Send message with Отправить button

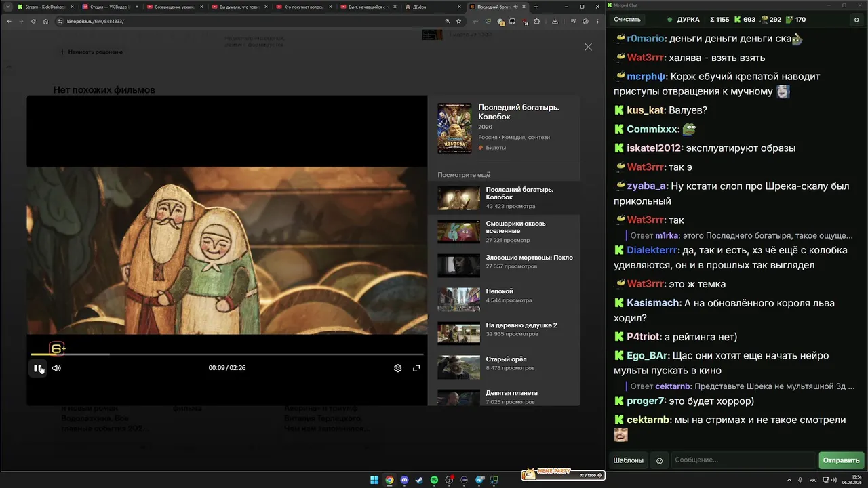click(x=841, y=460)
